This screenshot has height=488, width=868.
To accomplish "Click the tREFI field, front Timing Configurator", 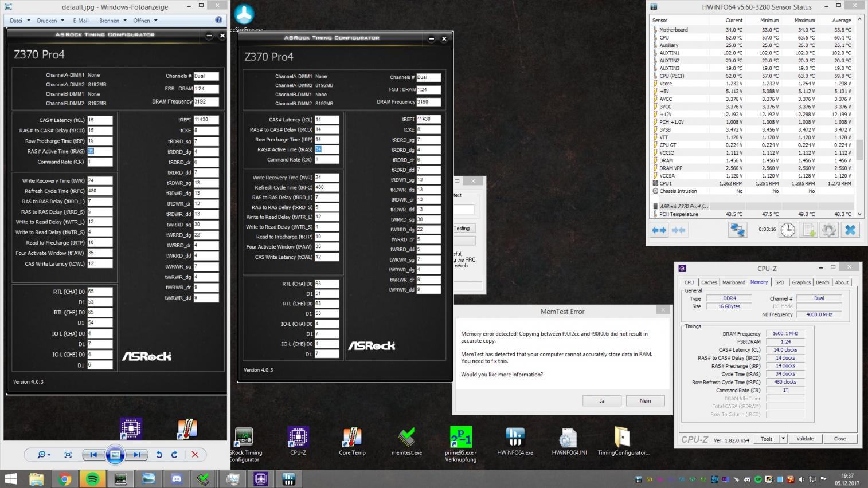I will [x=428, y=119].
